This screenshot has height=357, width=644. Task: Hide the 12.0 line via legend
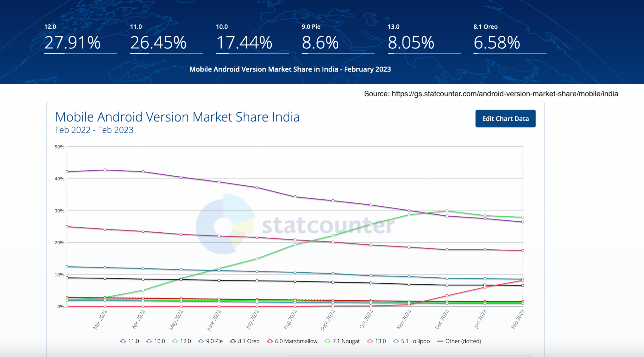click(x=182, y=341)
